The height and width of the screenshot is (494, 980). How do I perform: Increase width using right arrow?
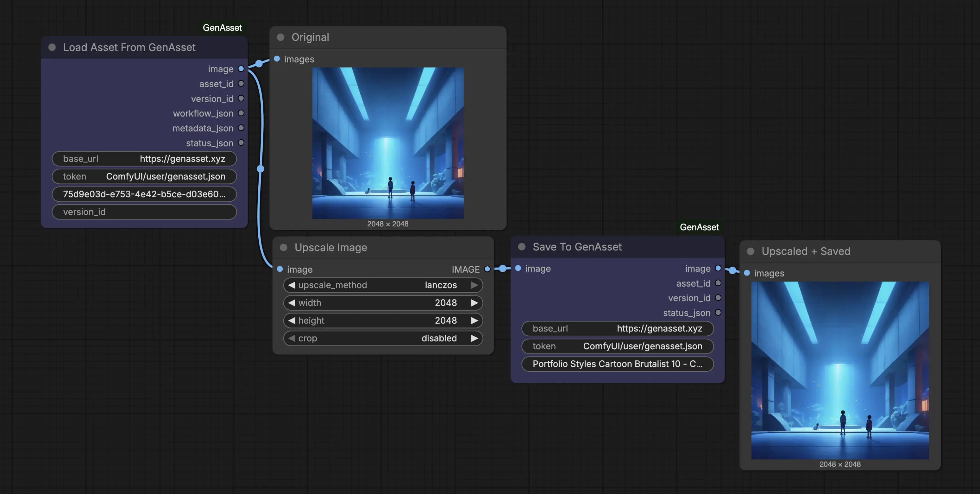pyautogui.click(x=474, y=303)
